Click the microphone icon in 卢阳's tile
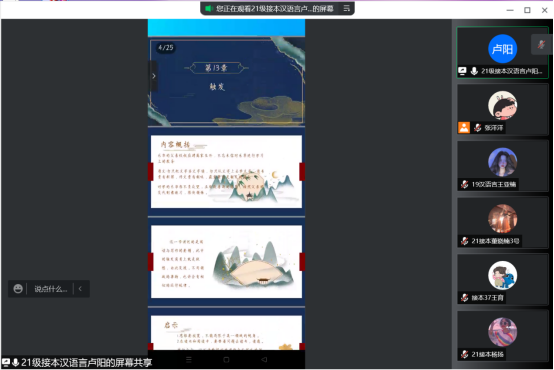The image size is (554, 370). tap(474, 71)
